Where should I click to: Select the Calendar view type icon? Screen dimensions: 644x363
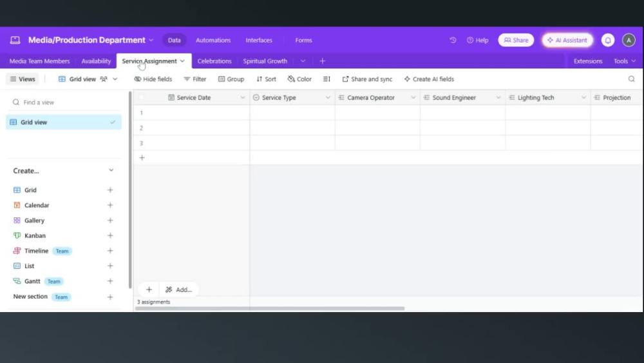pos(17,205)
